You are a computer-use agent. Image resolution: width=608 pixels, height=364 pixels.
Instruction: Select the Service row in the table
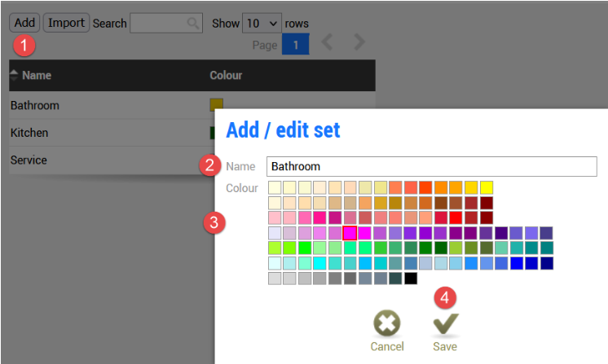(106, 160)
